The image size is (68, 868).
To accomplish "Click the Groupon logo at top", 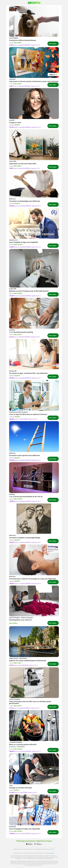I will pyautogui.click(x=34, y=3).
